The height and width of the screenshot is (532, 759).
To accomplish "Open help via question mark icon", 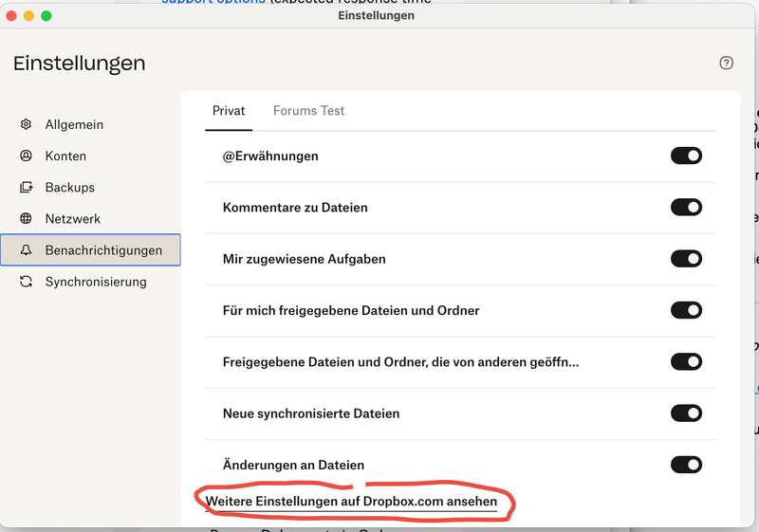I will pos(726,63).
